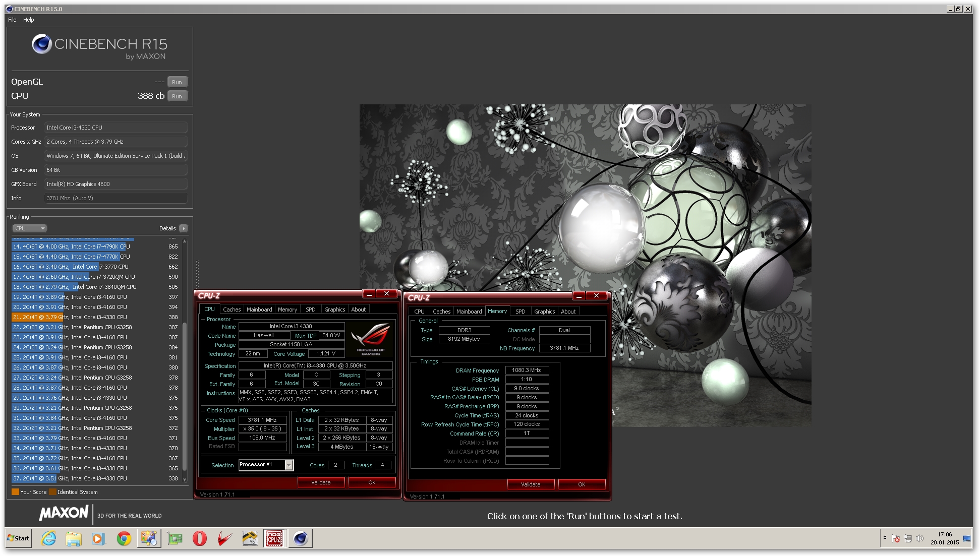Screen dimensions: 980x556
Task: Click the Info field showing 3781 Mhz
Action: [116, 198]
